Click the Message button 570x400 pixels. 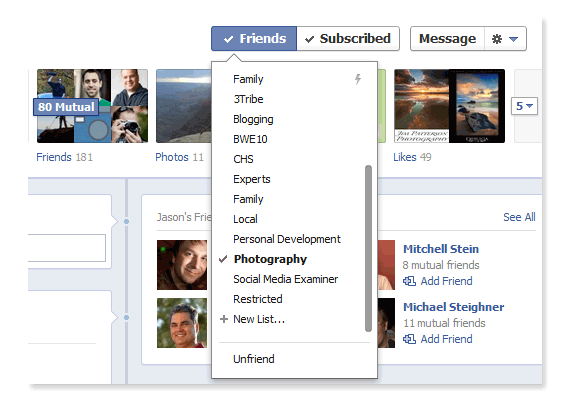[447, 39]
